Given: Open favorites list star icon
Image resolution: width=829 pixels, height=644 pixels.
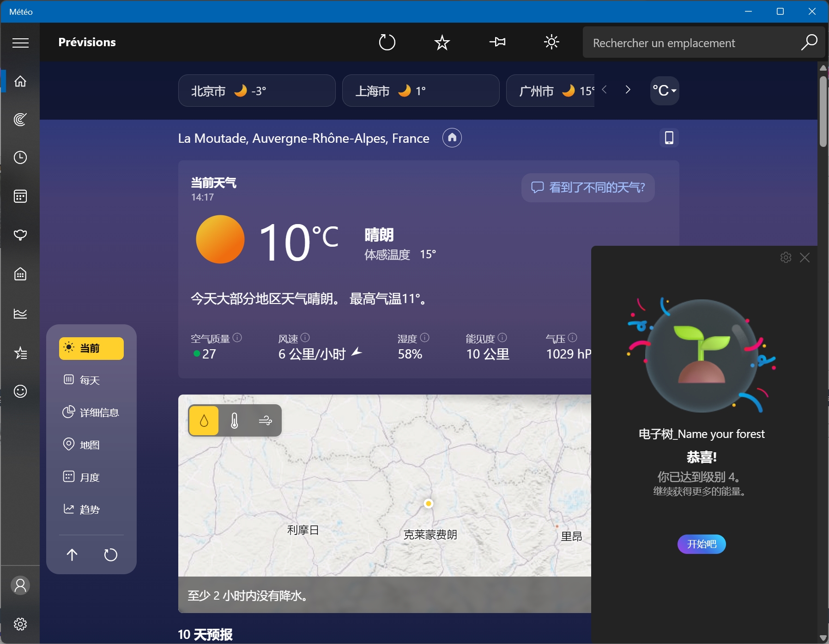Looking at the screenshot, I should (x=20, y=353).
